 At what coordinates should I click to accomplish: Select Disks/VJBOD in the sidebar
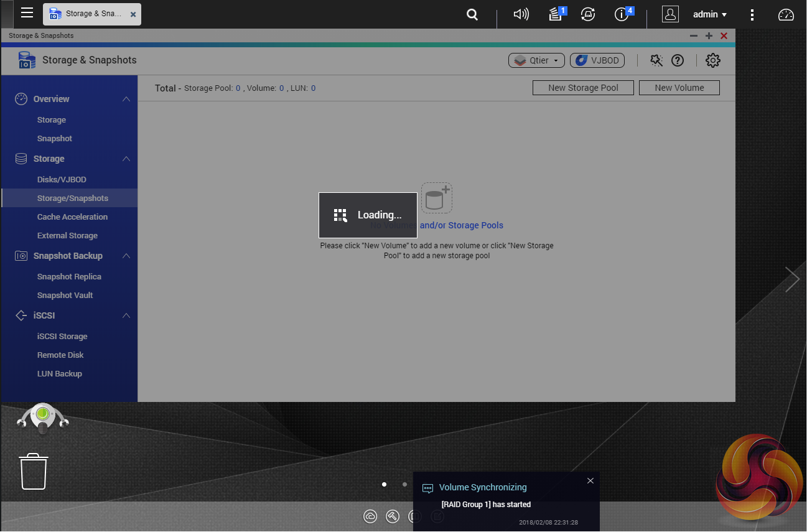(x=62, y=180)
